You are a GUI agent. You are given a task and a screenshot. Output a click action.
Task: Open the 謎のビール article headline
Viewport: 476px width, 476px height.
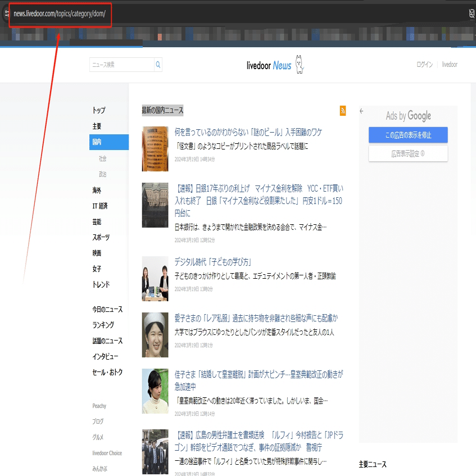tap(248, 133)
